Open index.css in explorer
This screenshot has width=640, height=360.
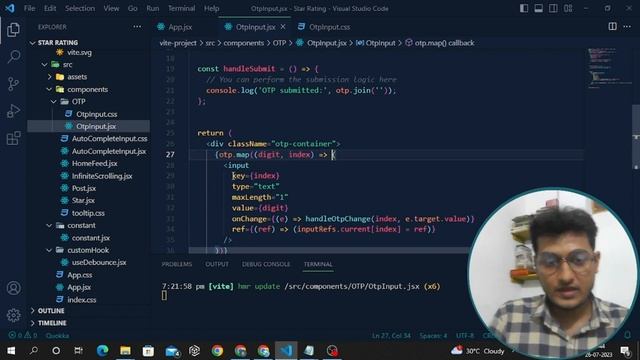click(82, 300)
